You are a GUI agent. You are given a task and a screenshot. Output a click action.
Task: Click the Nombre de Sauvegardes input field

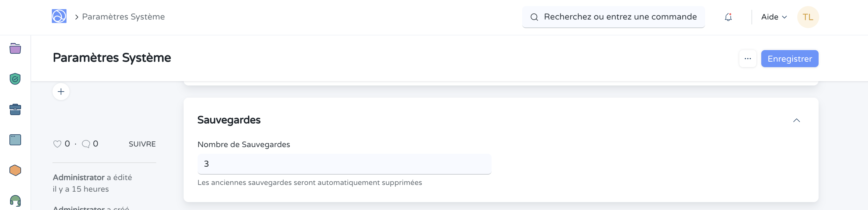(x=344, y=164)
